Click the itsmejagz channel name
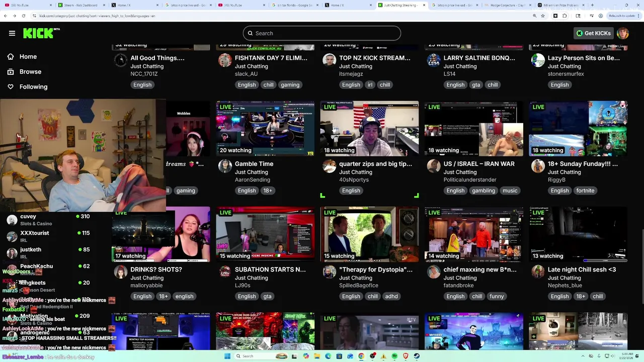The width and height of the screenshot is (644, 362). [x=351, y=74]
